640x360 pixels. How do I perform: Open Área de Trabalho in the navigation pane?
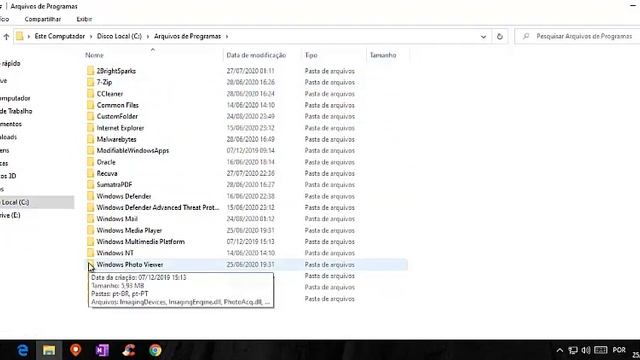(x=16, y=111)
